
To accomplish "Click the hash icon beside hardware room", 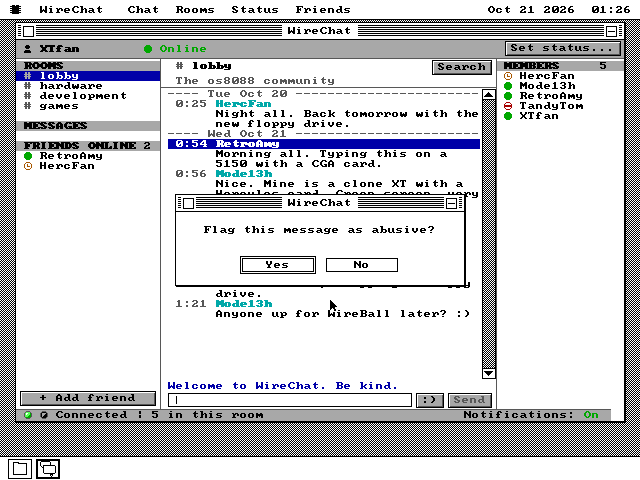I will point(27,86).
